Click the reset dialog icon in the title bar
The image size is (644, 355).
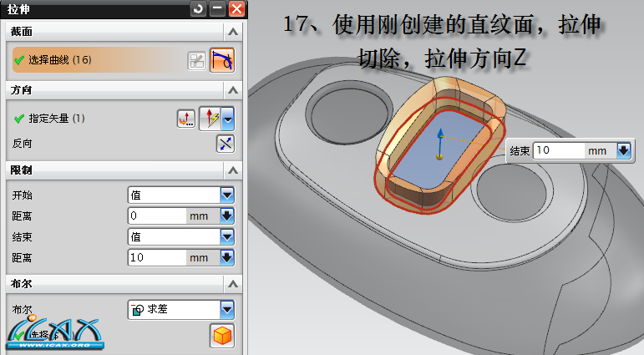point(198,8)
